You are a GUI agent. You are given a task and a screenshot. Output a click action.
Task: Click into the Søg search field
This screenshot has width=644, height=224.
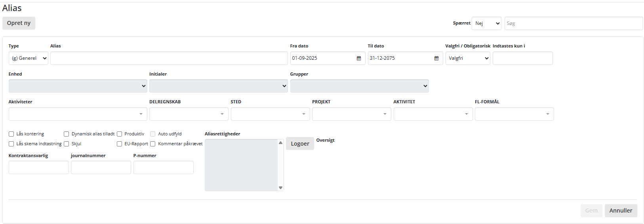[573, 23]
